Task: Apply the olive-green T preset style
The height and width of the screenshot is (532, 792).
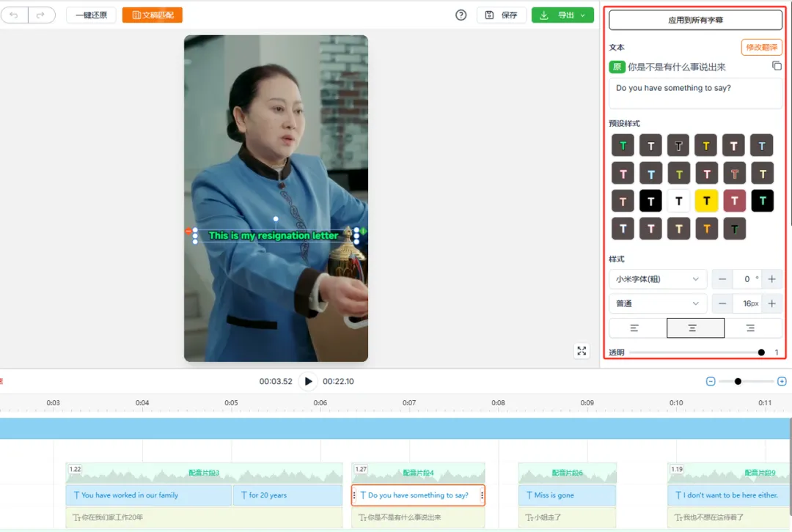Action: tap(678, 174)
